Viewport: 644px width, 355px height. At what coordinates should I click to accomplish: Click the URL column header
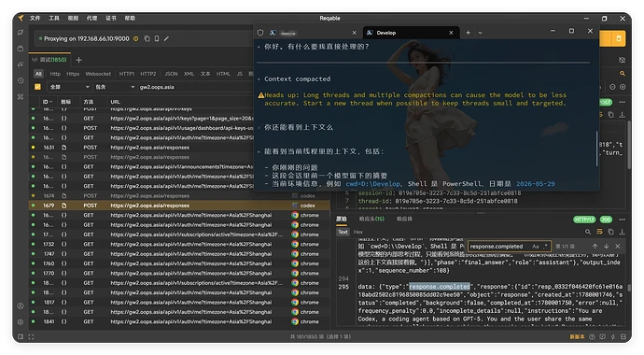[x=115, y=102]
